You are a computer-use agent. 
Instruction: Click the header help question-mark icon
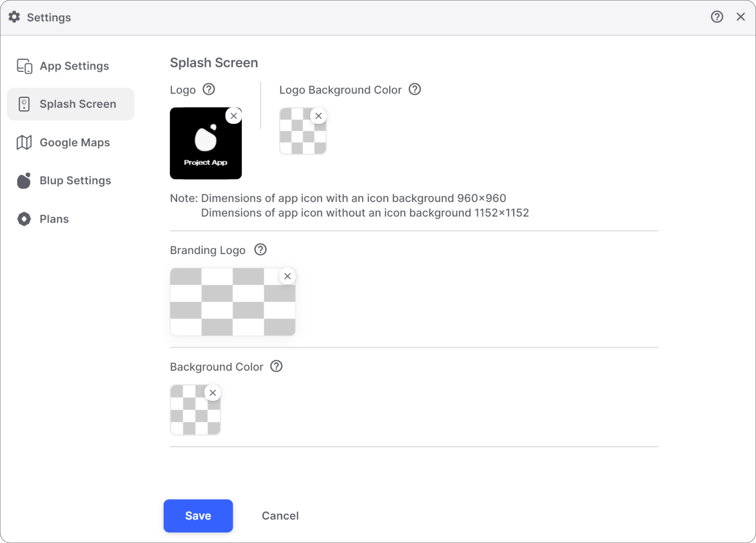tap(717, 17)
